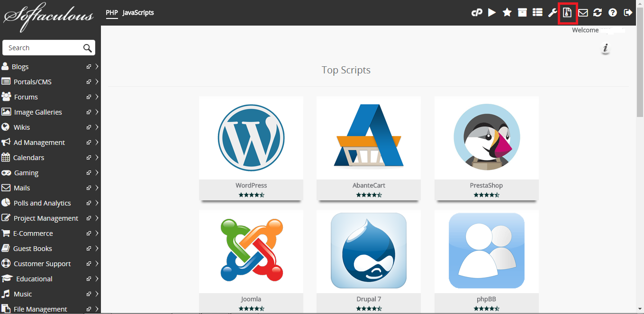Open the task list icon
Screen dimensions: 644x314
click(x=537, y=13)
